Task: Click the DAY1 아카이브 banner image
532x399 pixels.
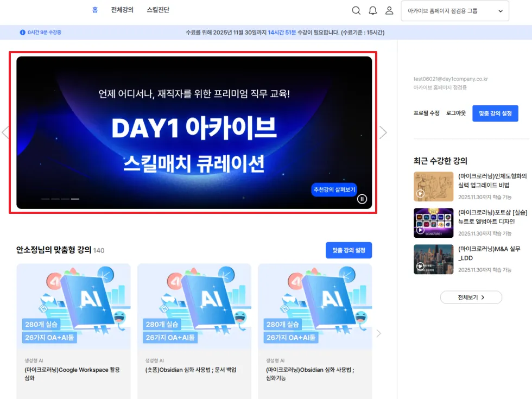Action: point(194,132)
